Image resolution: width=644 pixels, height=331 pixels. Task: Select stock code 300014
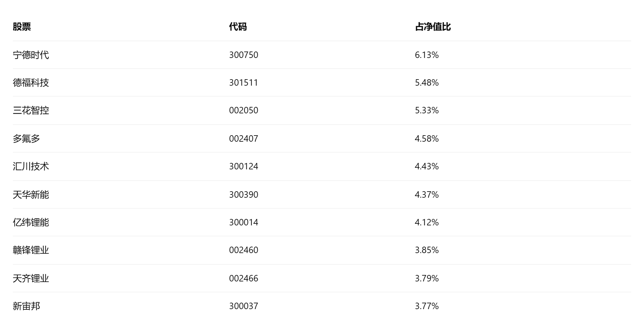tap(244, 222)
